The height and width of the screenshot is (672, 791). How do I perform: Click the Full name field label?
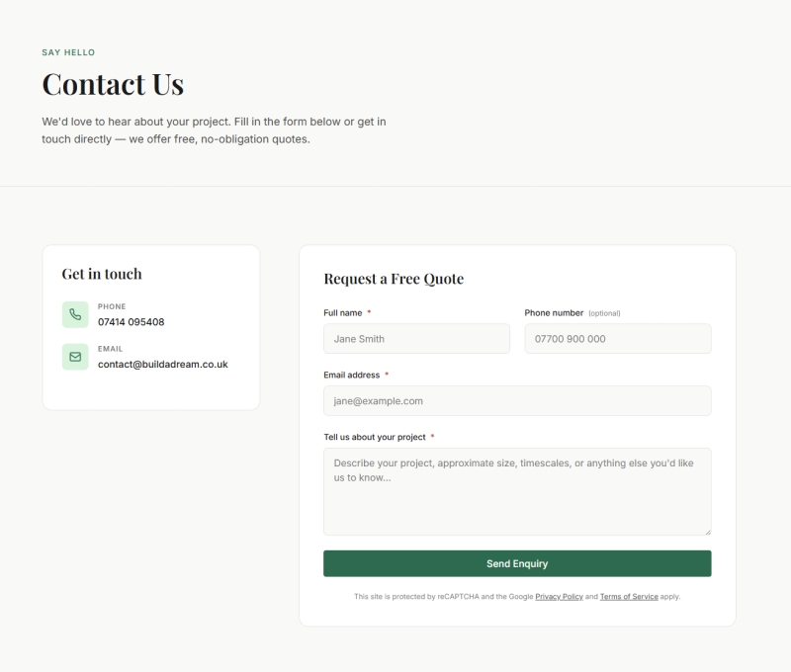pyautogui.click(x=343, y=313)
